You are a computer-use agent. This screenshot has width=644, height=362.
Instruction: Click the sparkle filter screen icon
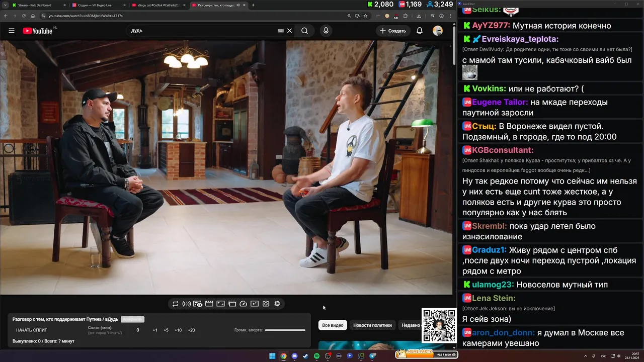pyautogui.click(x=255, y=304)
